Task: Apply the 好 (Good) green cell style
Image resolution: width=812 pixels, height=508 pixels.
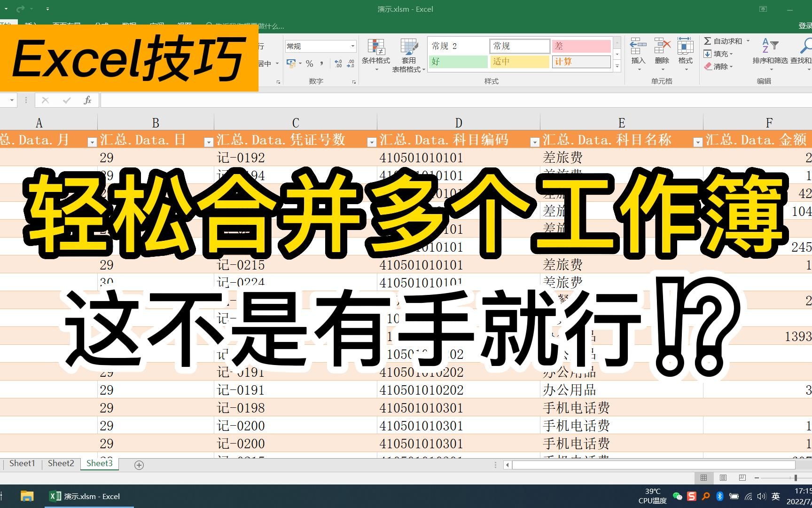Action: click(458, 62)
